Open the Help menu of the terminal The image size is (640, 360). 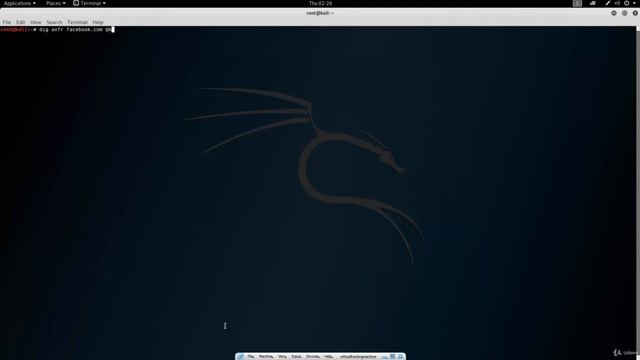(98, 22)
